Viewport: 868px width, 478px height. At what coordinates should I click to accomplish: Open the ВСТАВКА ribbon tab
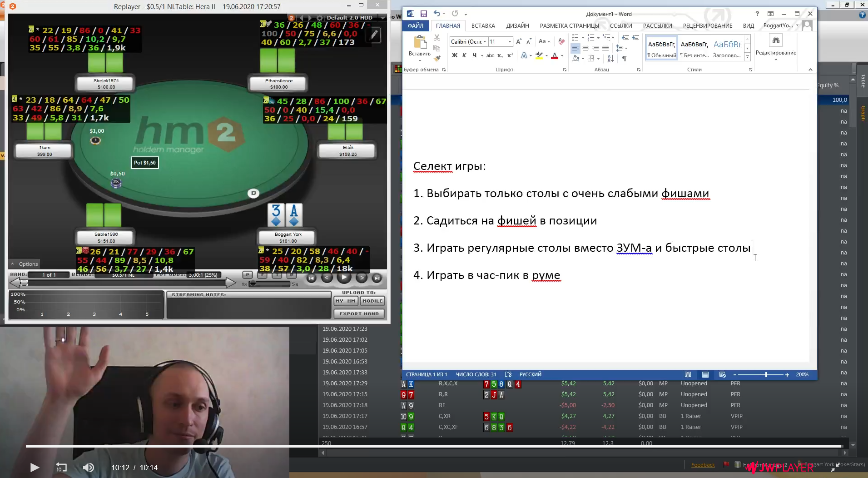pyautogui.click(x=483, y=25)
